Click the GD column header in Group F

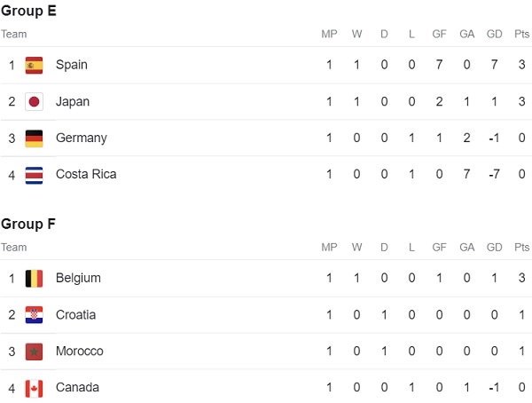click(x=494, y=247)
